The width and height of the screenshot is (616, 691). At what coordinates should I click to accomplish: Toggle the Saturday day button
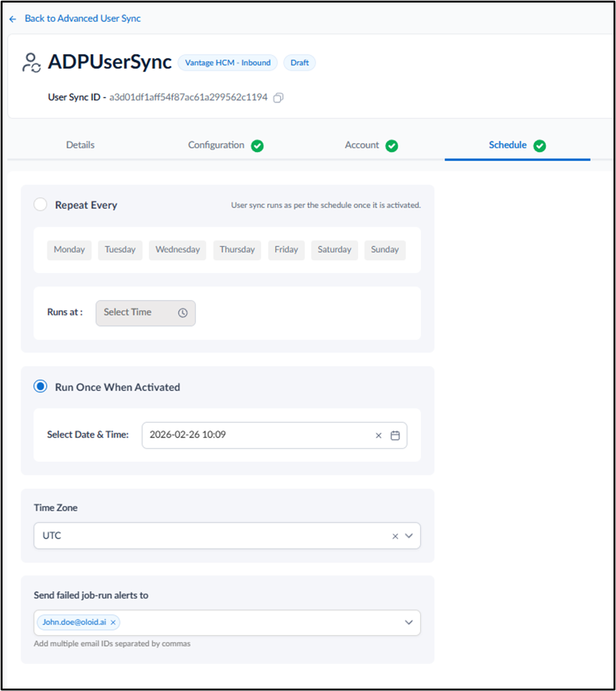[x=335, y=250]
